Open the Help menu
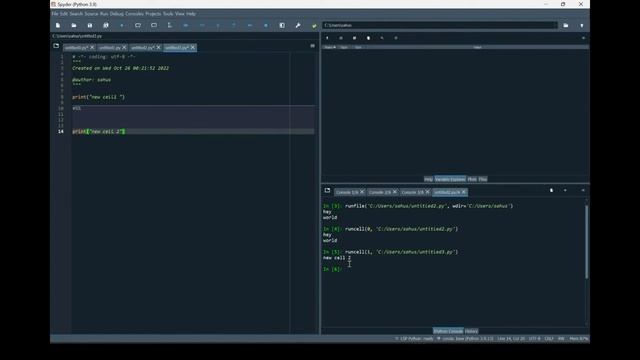 [x=191, y=14]
